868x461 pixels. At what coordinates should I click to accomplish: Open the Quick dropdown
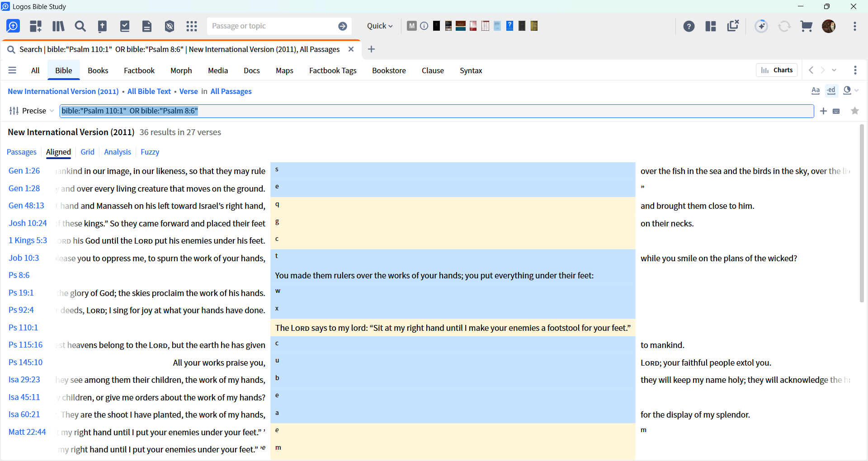tap(380, 26)
